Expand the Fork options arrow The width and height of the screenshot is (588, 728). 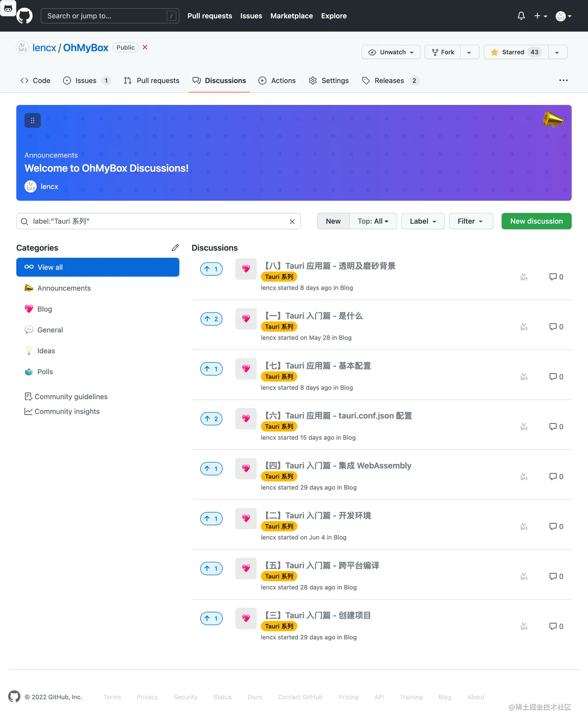pos(469,52)
